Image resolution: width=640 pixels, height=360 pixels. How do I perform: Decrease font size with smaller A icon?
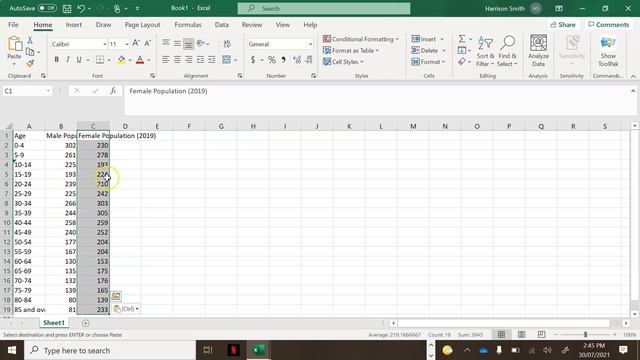pos(148,44)
